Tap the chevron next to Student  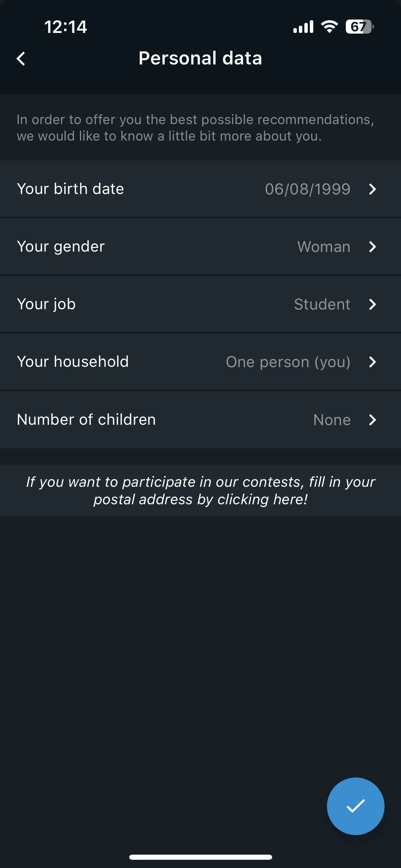tap(373, 304)
